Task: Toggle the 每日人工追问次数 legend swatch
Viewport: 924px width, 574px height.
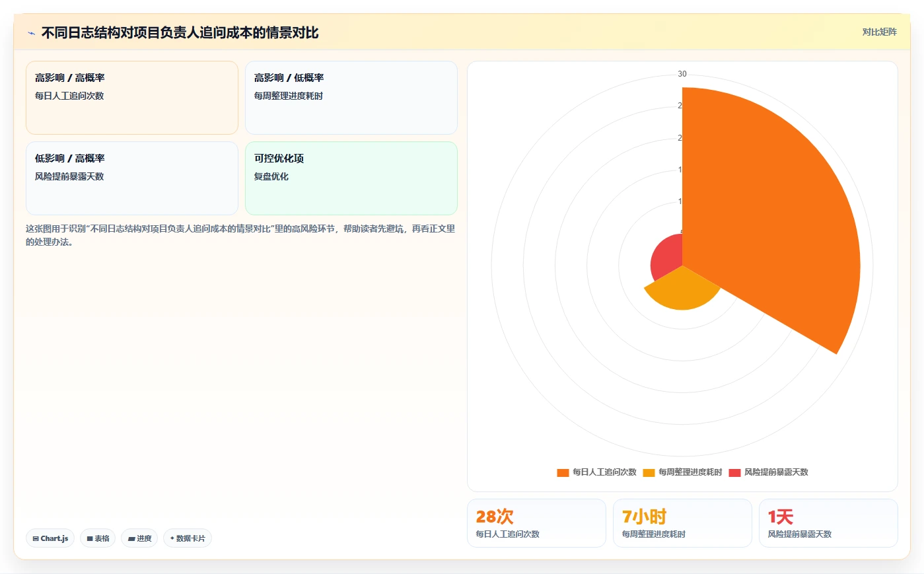Action: point(563,472)
